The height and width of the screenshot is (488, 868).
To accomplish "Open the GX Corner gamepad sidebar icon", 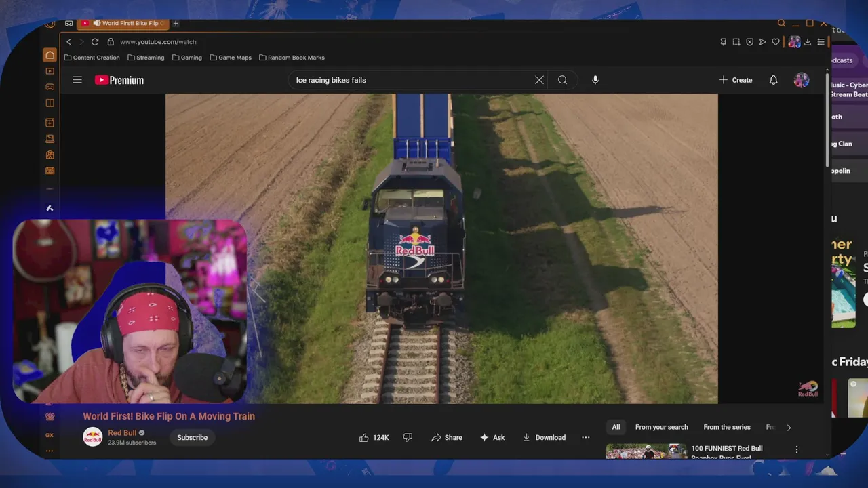I will [50, 87].
